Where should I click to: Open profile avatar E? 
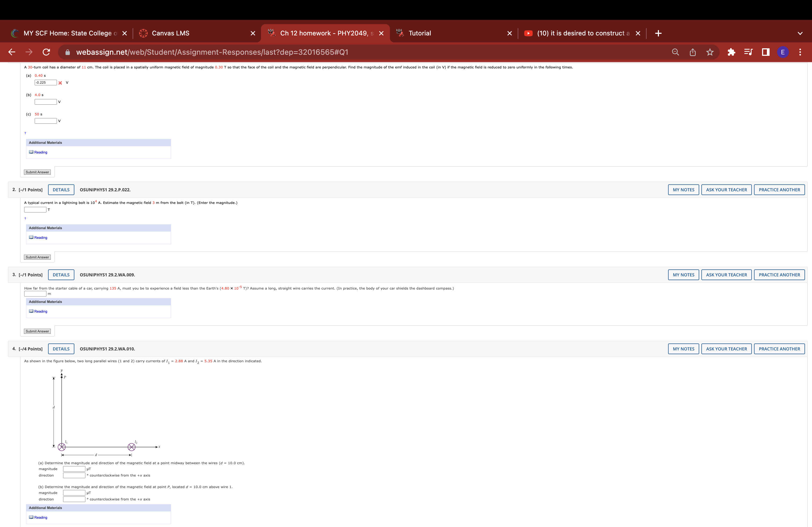tap(783, 52)
